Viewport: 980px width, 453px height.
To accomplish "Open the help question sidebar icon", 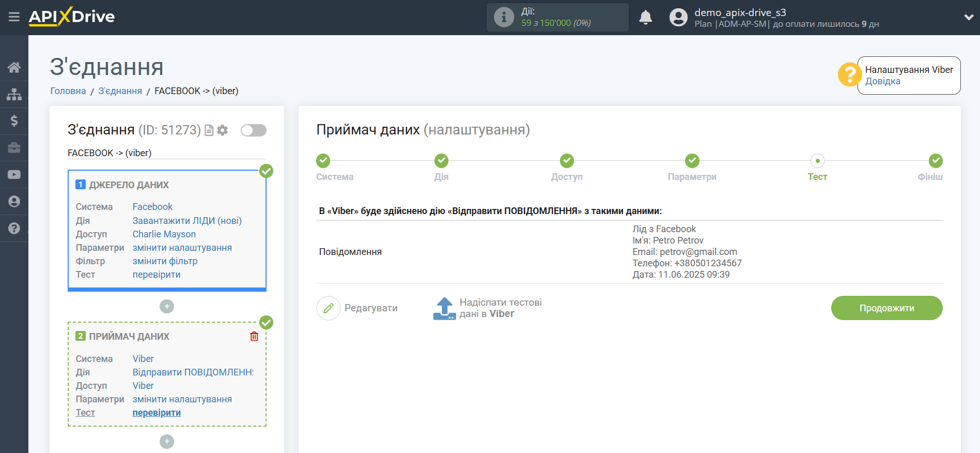I will pyautogui.click(x=14, y=228).
